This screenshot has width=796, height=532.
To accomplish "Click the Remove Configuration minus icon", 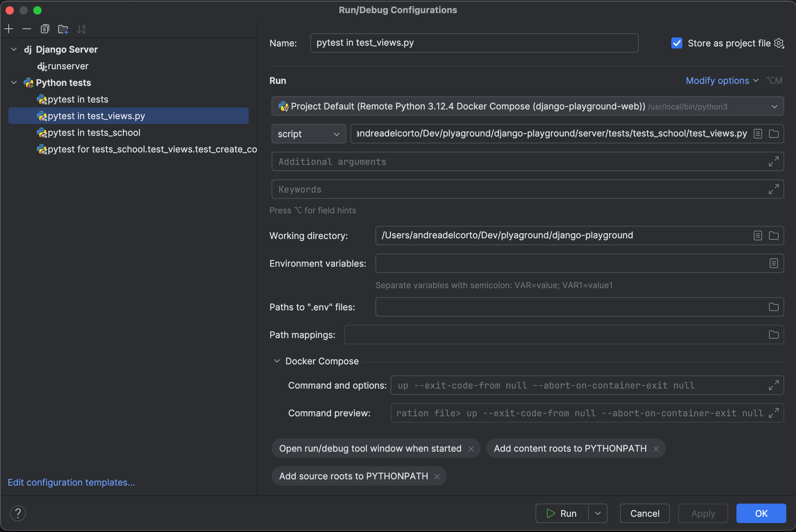I will click(x=27, y=29).
